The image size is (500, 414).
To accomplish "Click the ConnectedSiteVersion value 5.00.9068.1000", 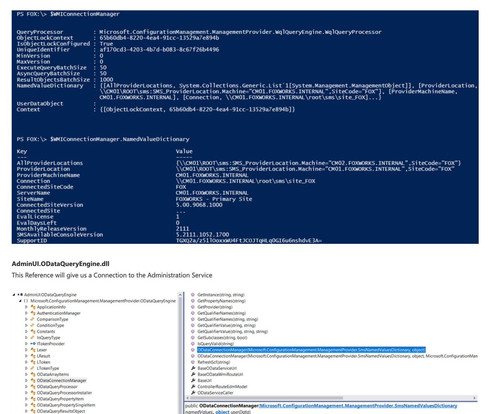I will coord(199,205).
